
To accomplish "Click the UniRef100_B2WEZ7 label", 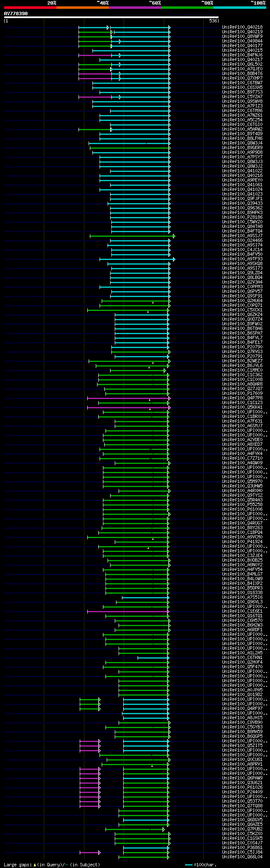I will pos(242,361).
